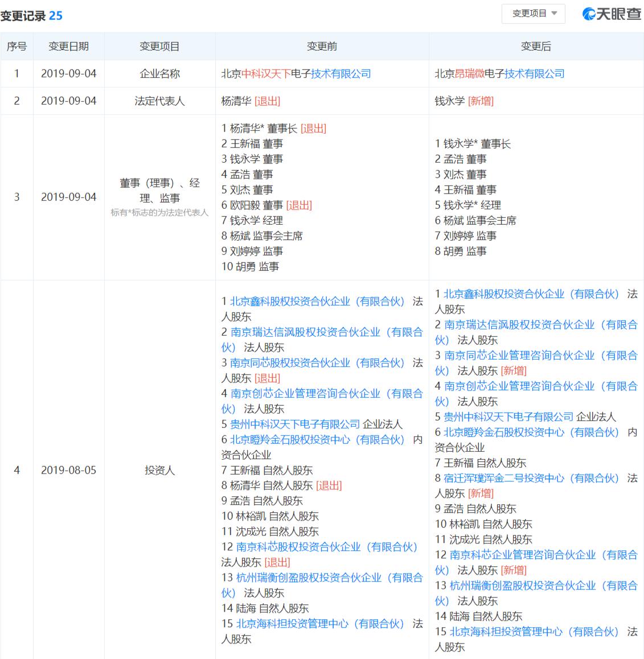644x659 pixels.
Task: Click the 杨清华 [退出] legal representative entry
Action: coord(251,101)
